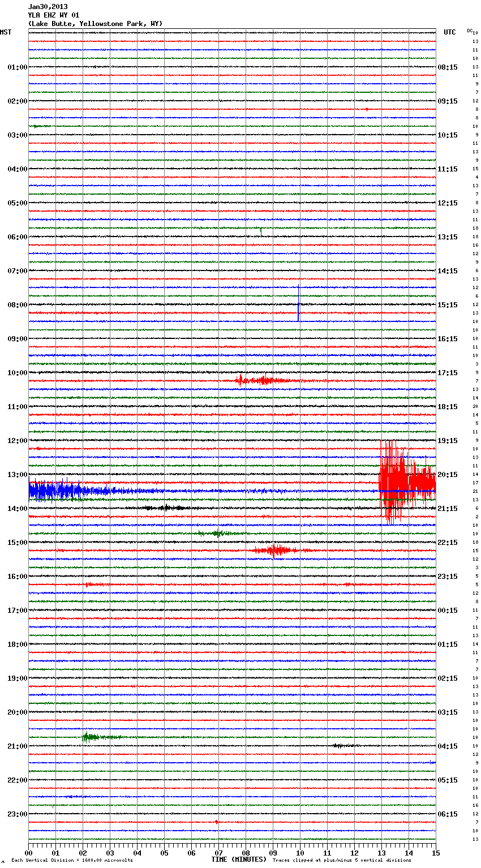
Task: Click the 19:15 UTC time label
Action: (448, 441)
